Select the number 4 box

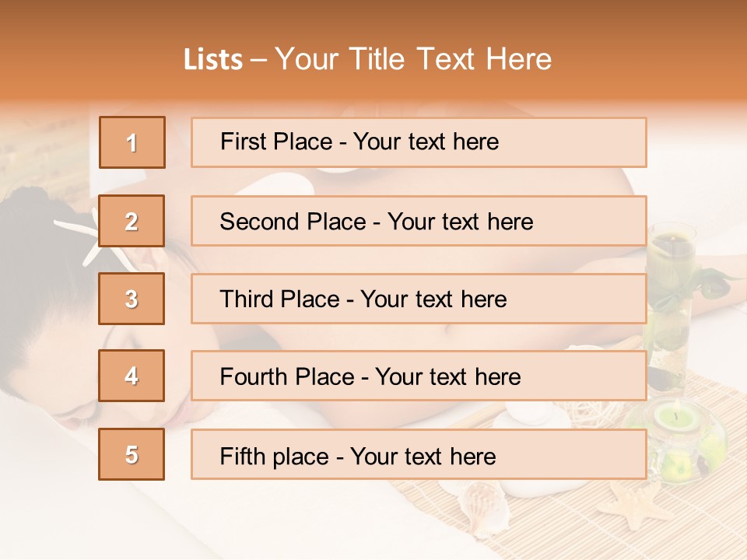(x=132, y=376)
